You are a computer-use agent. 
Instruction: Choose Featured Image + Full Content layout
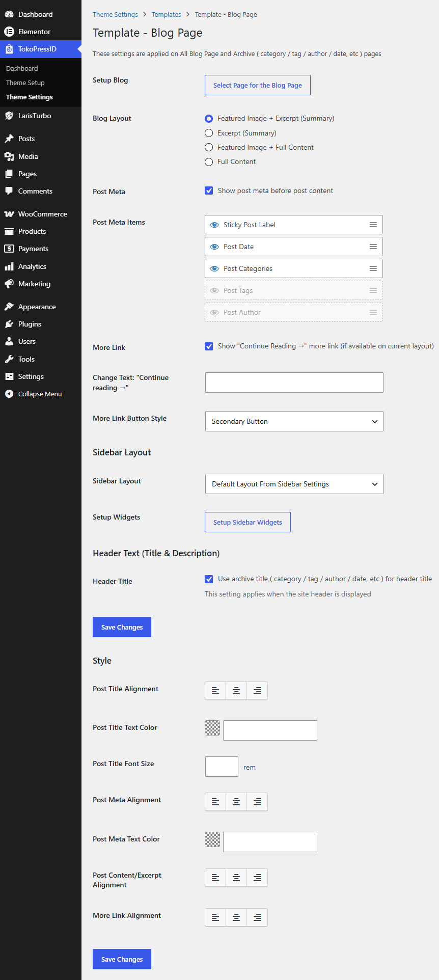pos(209,147)
